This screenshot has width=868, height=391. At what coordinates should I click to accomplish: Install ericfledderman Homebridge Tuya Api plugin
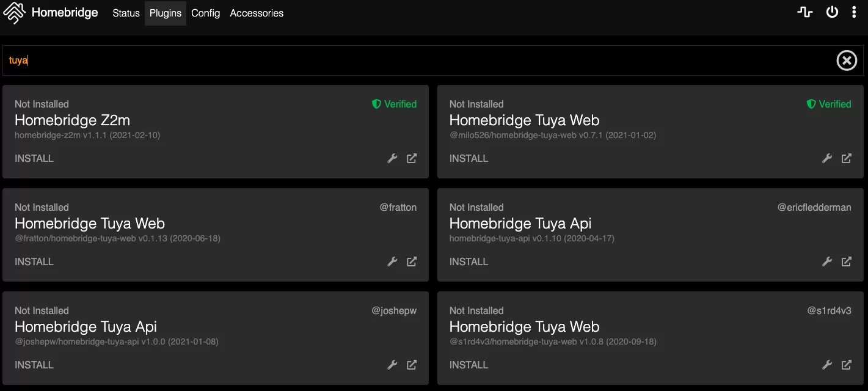469,261
